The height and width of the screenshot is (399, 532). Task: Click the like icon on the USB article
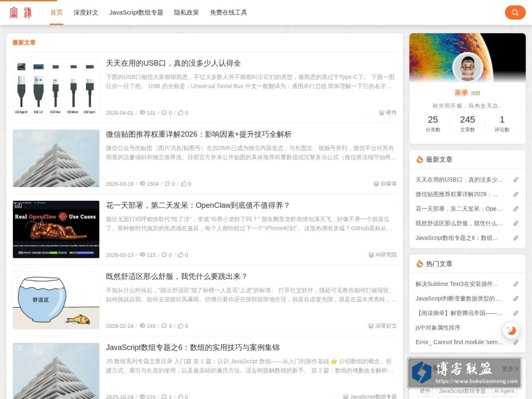180,113
